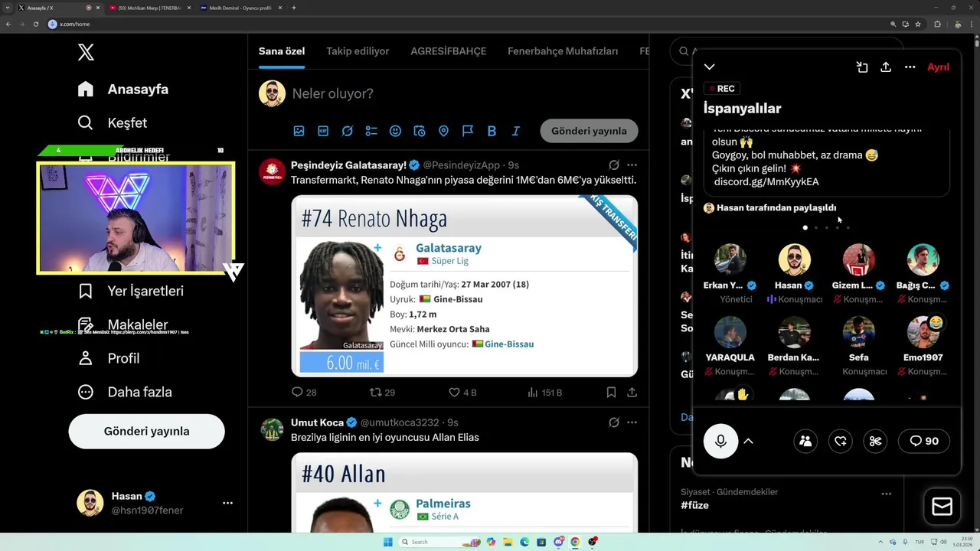
Task: Open Windows Start menu
Action: pyautogui.click(x=387, y=542)
